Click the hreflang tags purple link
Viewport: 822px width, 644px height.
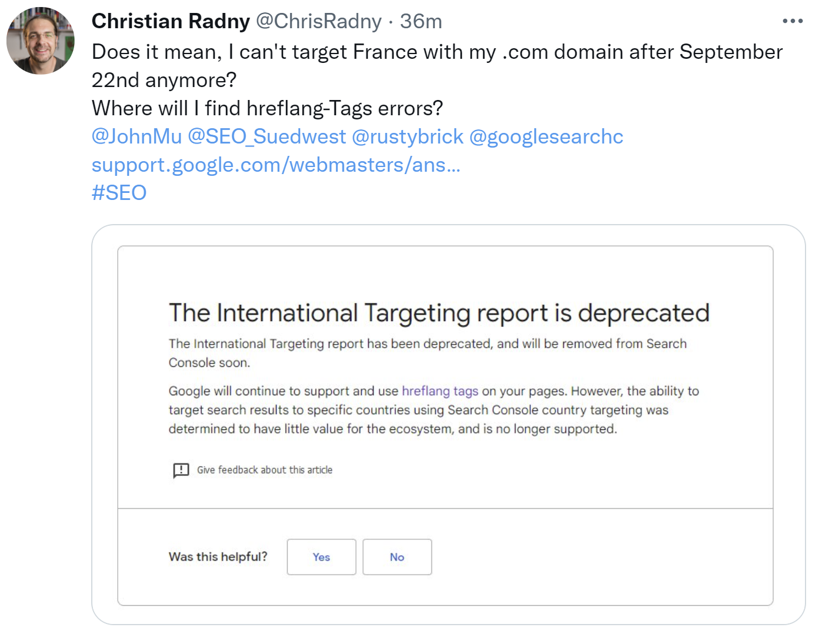coord(440,391)
